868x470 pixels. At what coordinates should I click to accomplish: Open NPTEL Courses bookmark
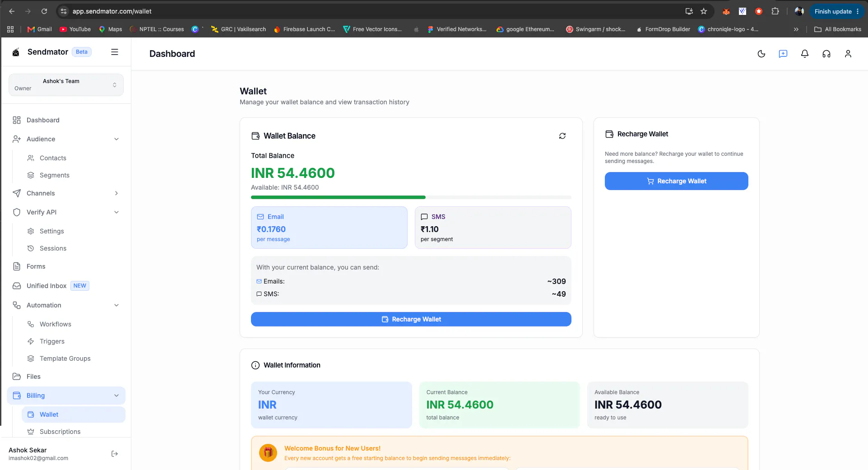tap(157, 29)
